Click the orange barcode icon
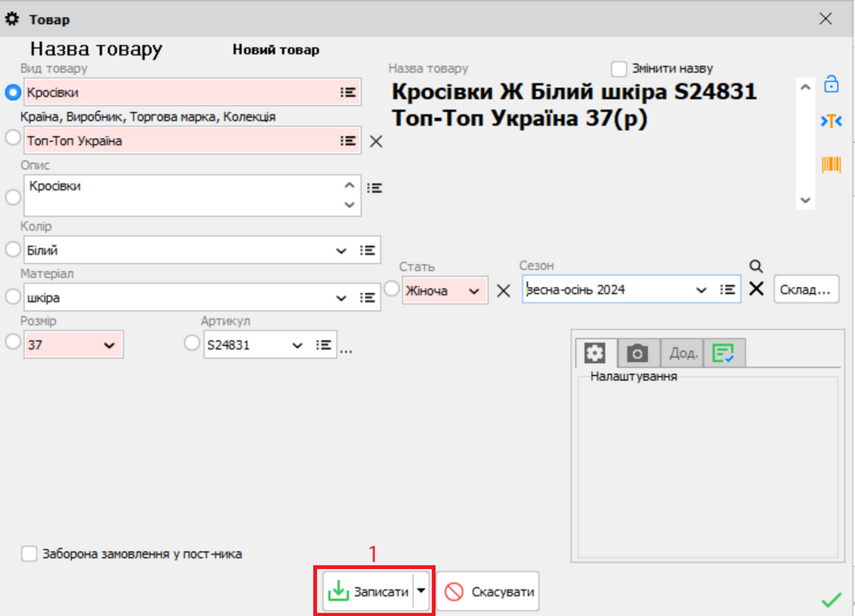The image size is (855, 616). 830,164
